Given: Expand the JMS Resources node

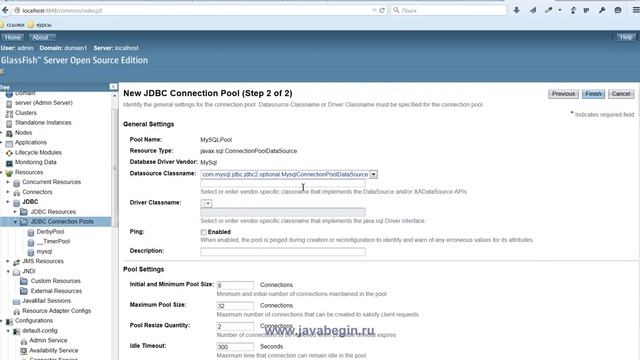Looking at the screenshot, I should point(8,261).
